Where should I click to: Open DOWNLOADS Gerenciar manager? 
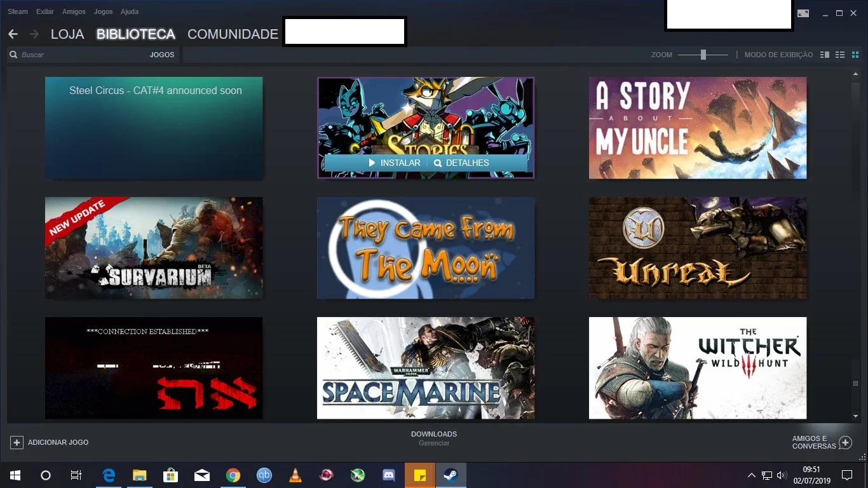[x=434, y=438]
